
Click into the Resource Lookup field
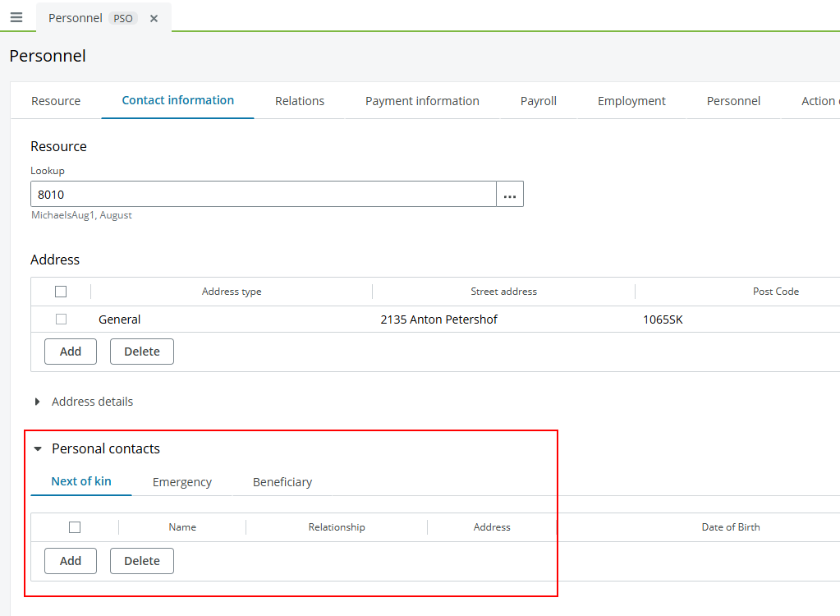tap(263, 195)
